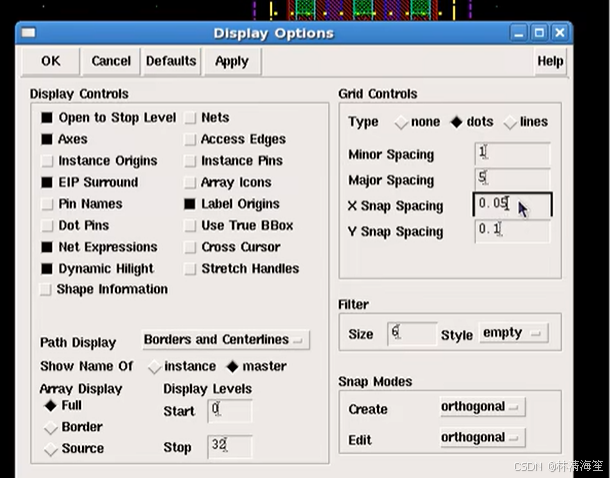Image resolution: width=610 pixels, height=478 pixels.
Task: Click Display Levels Stop field
Action: pos(230,446)
